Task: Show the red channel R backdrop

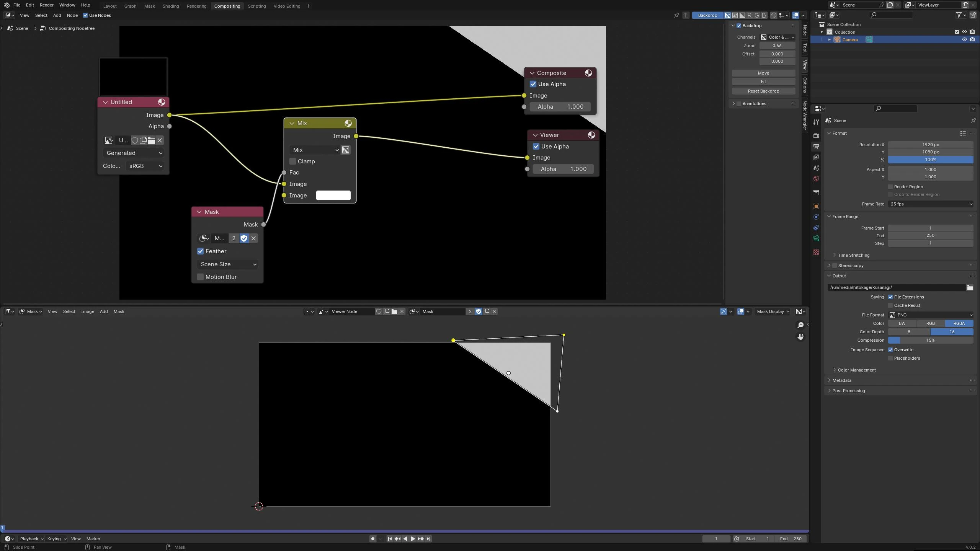Action: click(x=750, y=15)
